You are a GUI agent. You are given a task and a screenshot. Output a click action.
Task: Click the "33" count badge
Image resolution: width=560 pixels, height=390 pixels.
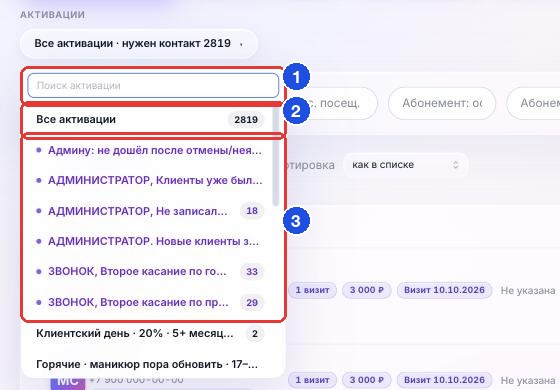click(252, 271)
